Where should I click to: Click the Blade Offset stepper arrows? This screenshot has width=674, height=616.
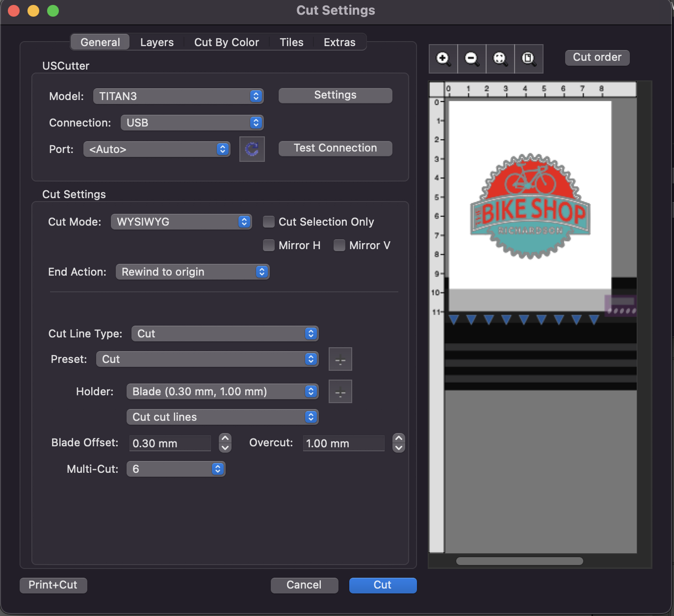pos(225,443)
